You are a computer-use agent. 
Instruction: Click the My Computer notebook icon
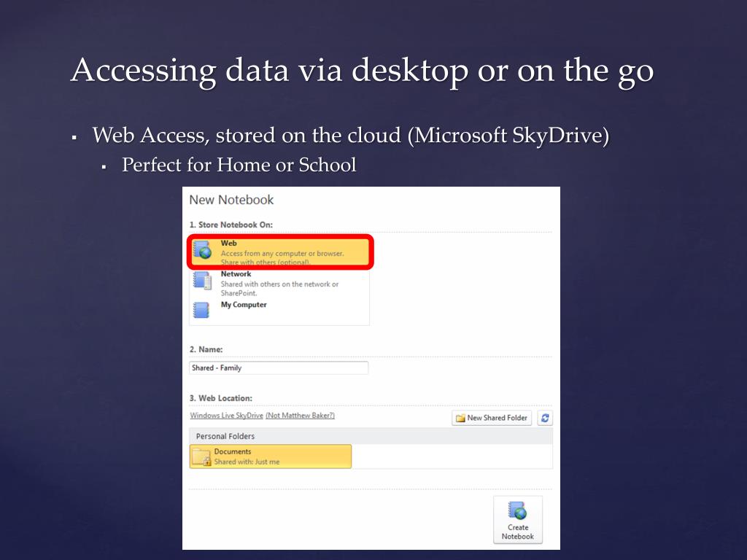click(x=201, y=310)
